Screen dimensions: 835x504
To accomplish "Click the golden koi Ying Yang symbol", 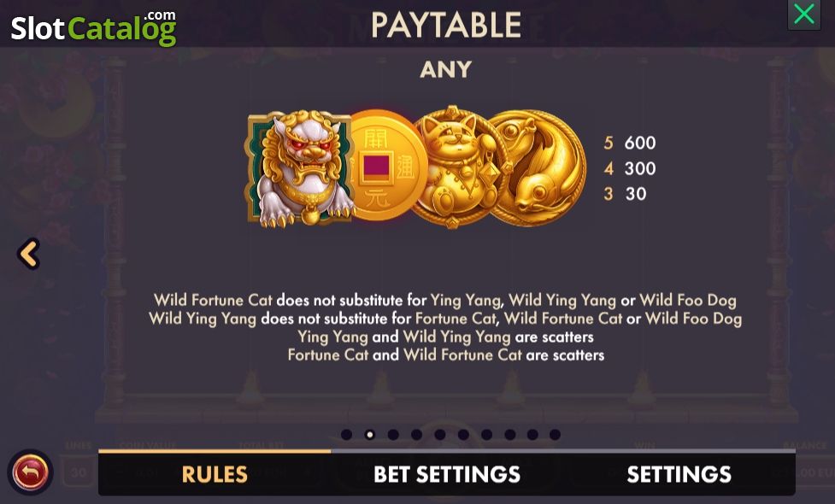I will coord(537,167).
